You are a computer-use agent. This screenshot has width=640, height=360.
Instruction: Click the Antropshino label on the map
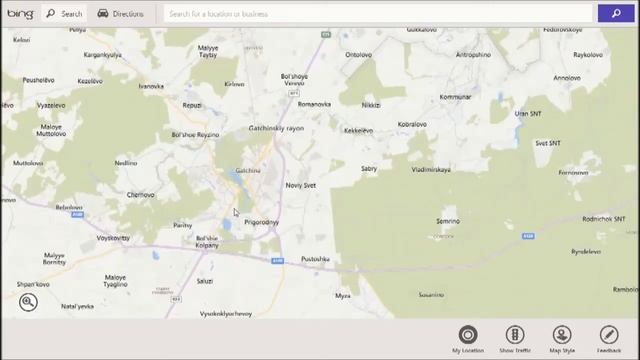473,55
